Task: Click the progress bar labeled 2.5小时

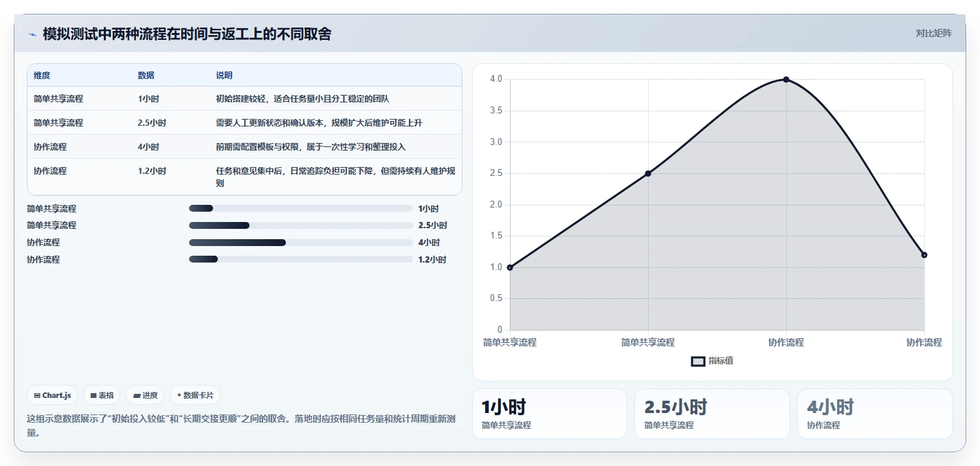Action: [x=300, y=225]
